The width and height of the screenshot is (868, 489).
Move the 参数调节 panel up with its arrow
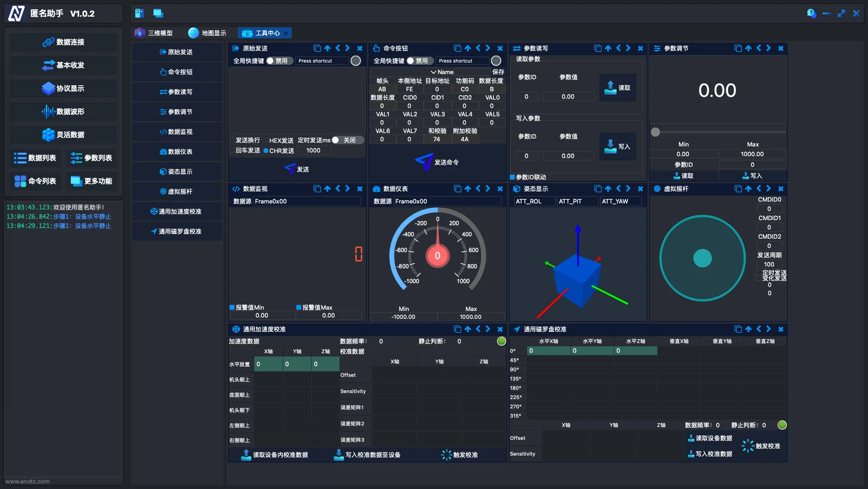pyautogui.click(x=748, y=48)
